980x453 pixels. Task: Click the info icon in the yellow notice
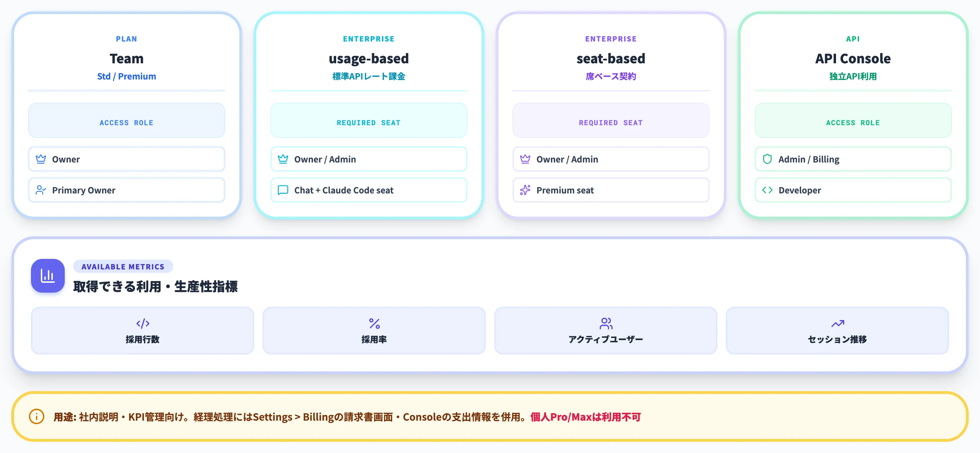coord(37,416)
